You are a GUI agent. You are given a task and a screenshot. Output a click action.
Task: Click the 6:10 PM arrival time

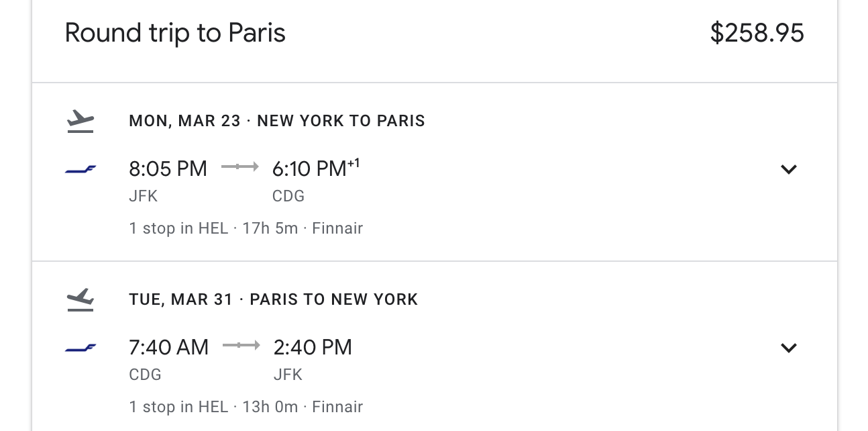(x=309, y=169)
